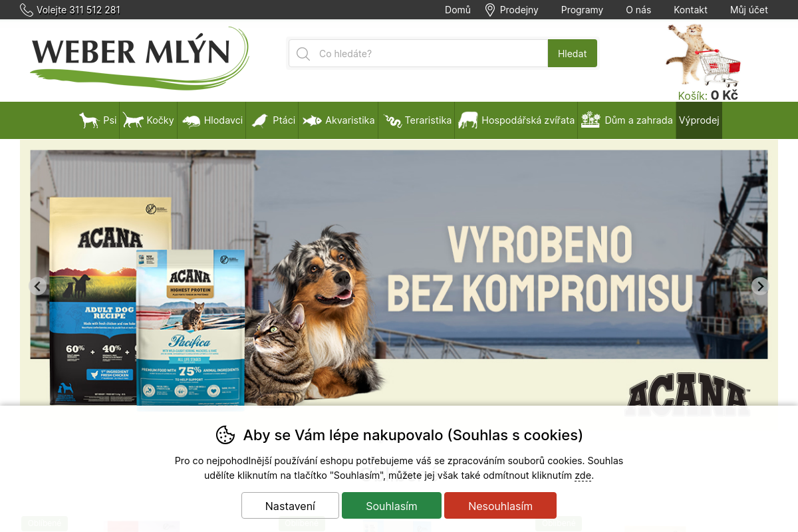The height and width of the screenshot is (532, 798).
Task: Click the red Nesouhlasím button
Action: [x=500, y=505]
